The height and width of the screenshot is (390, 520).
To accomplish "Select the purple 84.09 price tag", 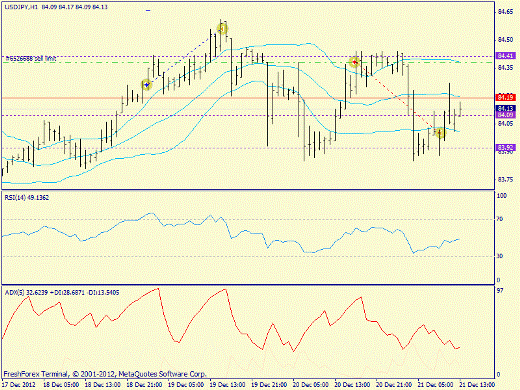I will 506,115.
